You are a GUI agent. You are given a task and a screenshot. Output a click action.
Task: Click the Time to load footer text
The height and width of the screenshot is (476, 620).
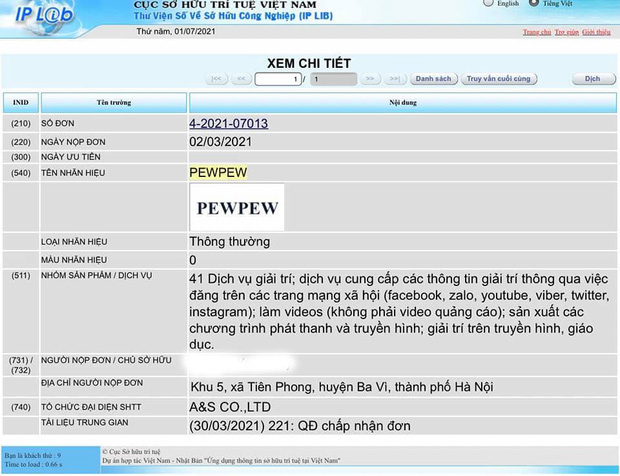pyautogui.click(x=33, y=464)
